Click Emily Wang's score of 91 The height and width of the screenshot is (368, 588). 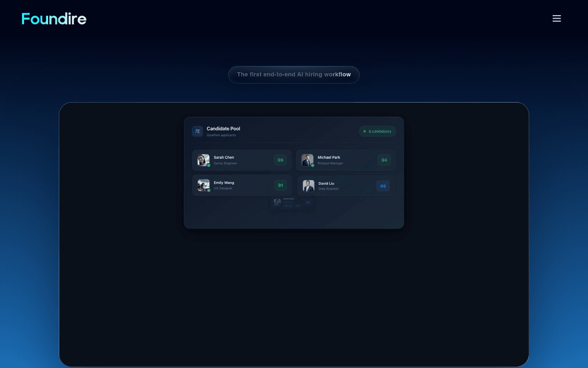pos(280,185)
